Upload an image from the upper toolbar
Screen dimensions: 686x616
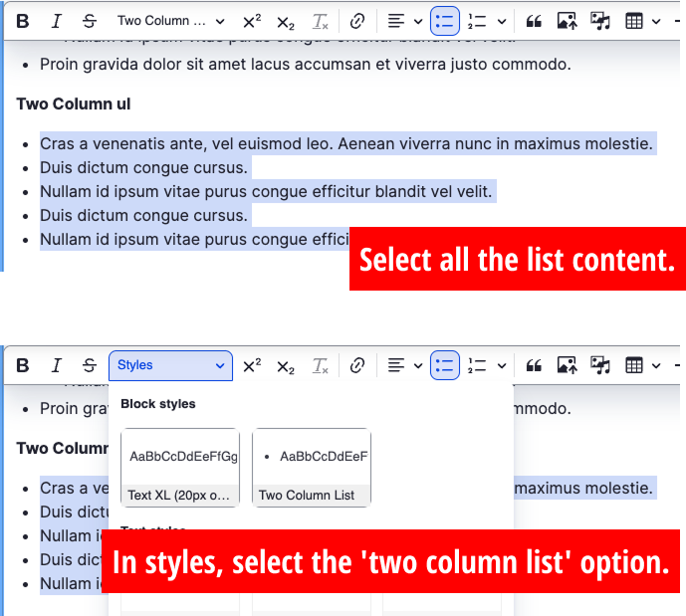coord(567,21)
